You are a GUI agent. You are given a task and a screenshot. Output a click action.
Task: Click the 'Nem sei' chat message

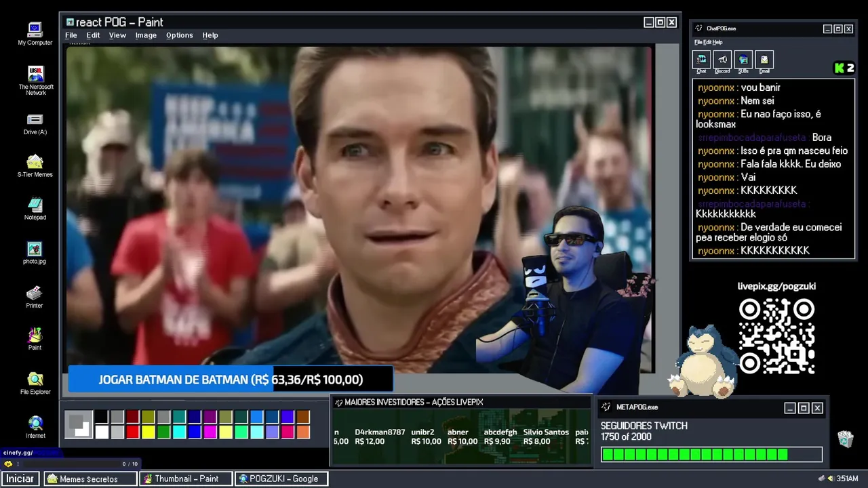(757, 101)
